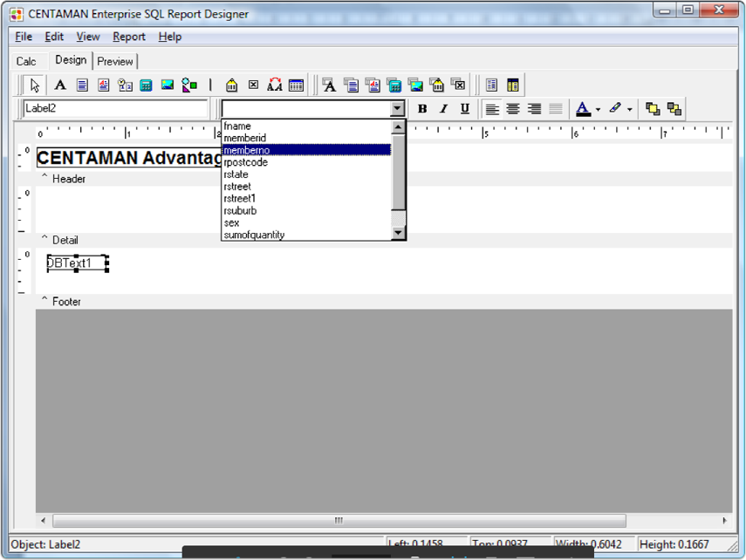The image size is (746, 560).
Task: Select the Line drawing tool
Action: pyautogui.click(x=209, y=85)
